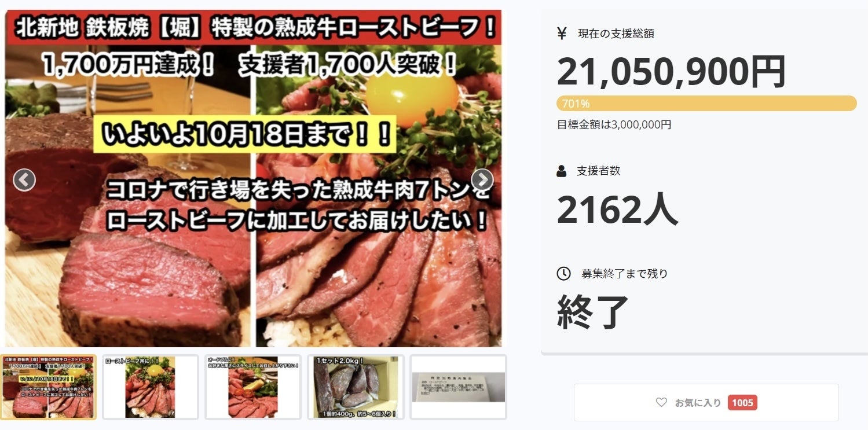Click the next image arrow on carousel
Viewport: 868px width, 430px height.
point(482,180)
